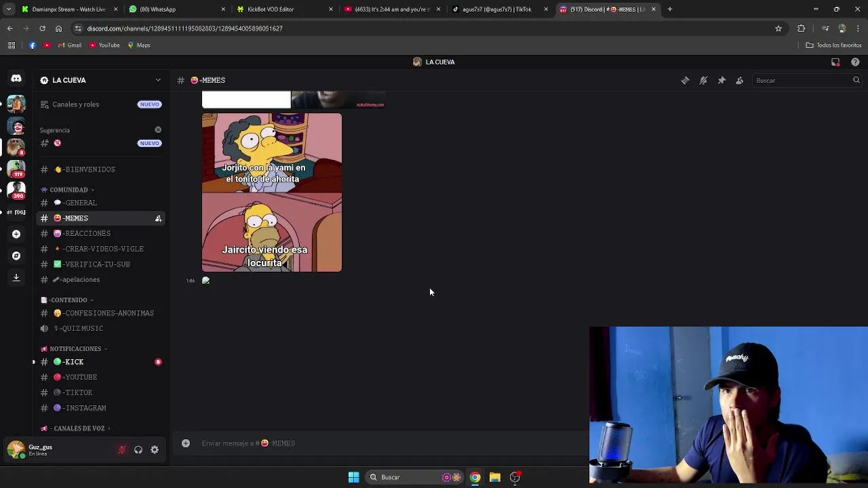Open Chrome media control icon

(825, 28)
